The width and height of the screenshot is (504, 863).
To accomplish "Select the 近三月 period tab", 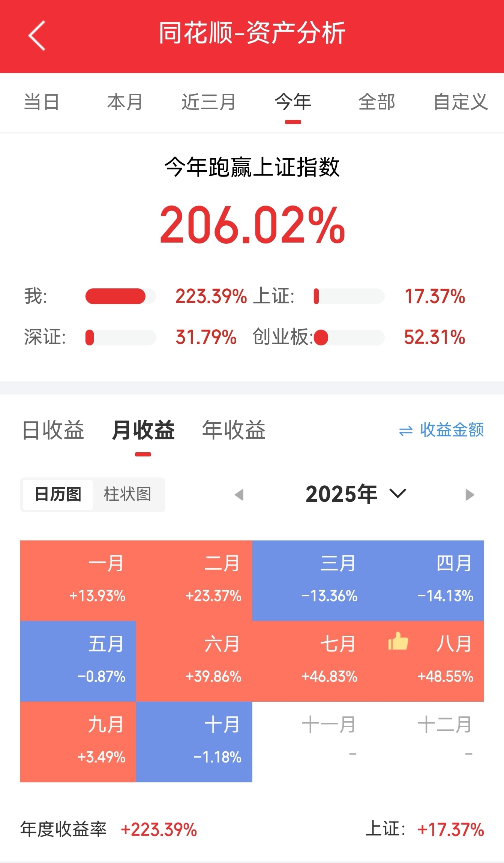I will tap(208, 102).
